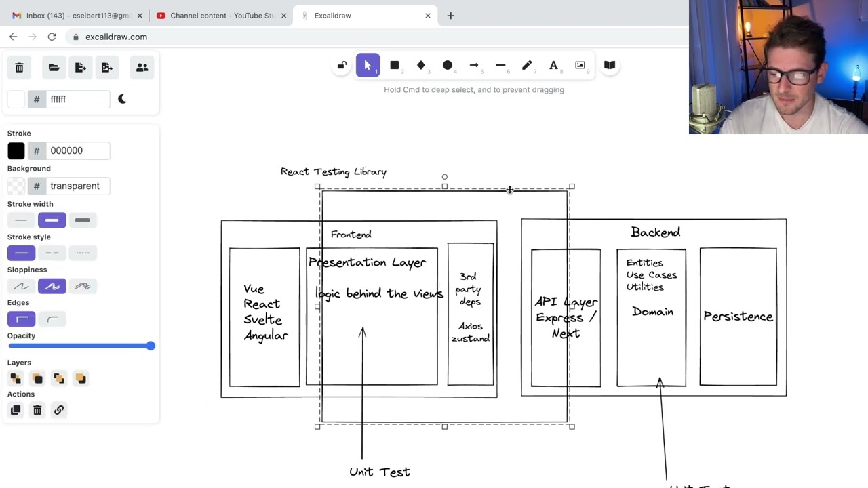Screen dimensions: 868x488
Task: Choose extra bold stroke width
Action: click(x=83, y=220)
